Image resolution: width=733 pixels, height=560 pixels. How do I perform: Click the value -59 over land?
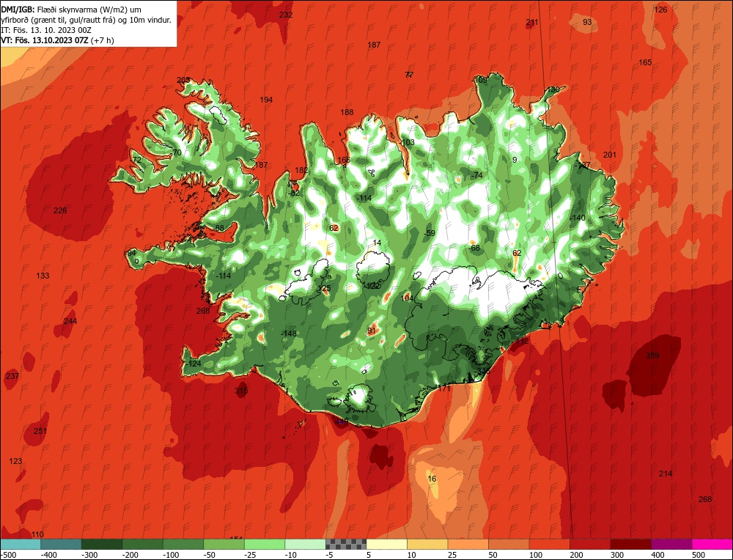[429, 233]
